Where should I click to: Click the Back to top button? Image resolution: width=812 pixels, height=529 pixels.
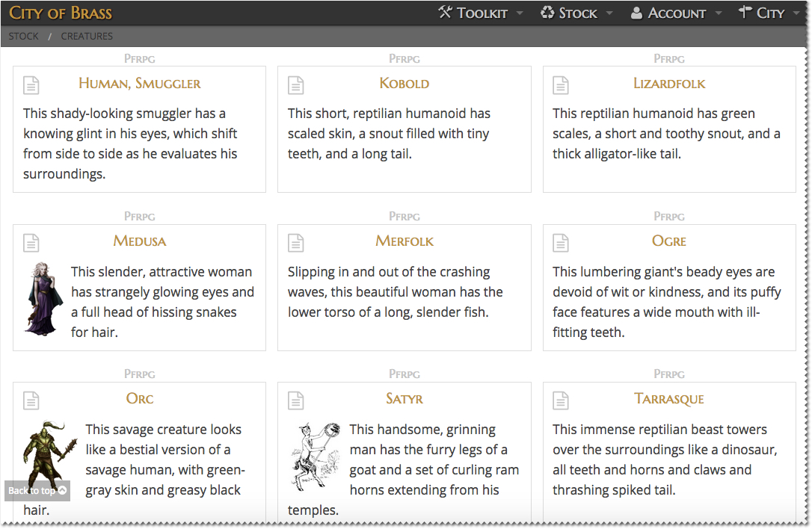coord(37,491)
